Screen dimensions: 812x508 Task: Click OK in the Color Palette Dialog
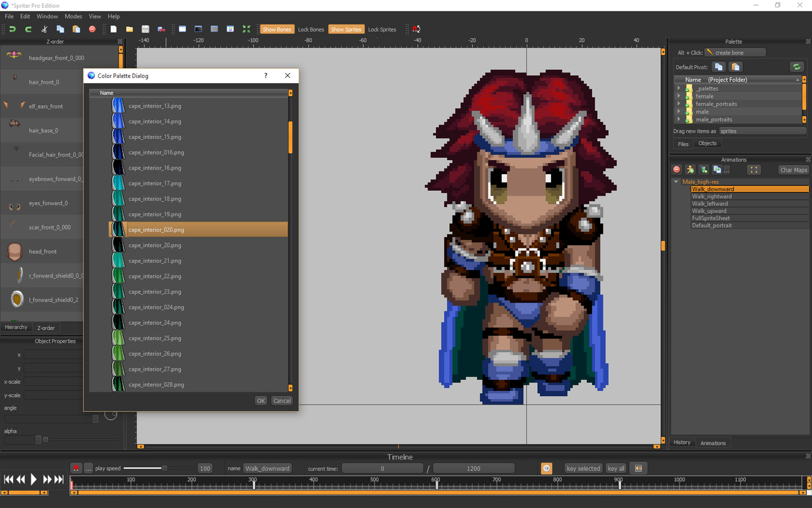tap(261, 400)
